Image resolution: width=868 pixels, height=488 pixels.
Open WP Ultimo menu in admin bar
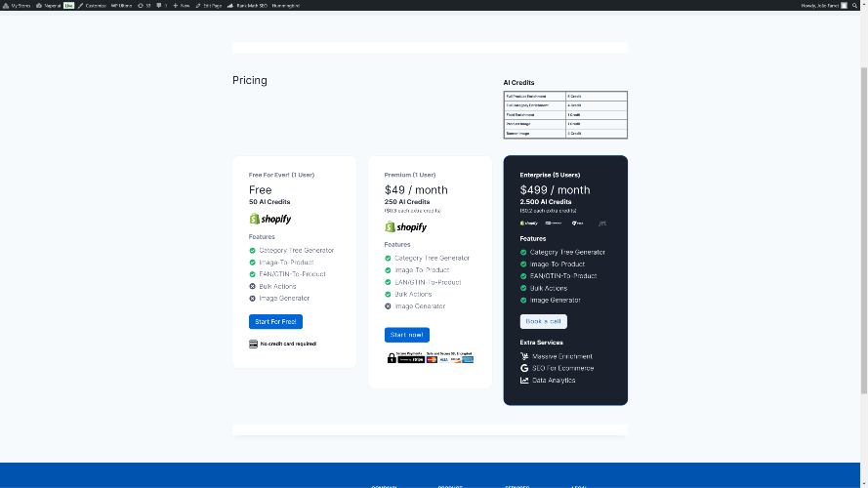[121, 6]
